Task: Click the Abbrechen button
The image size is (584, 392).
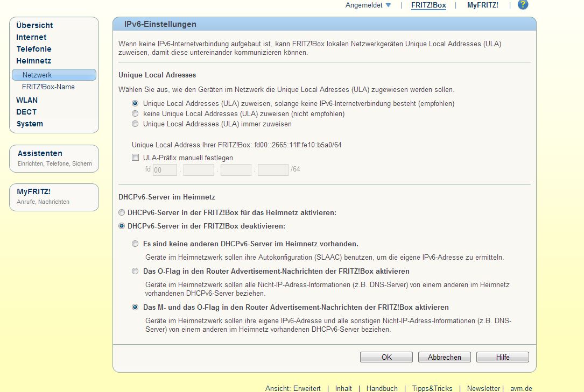Action: pos(445,357)
